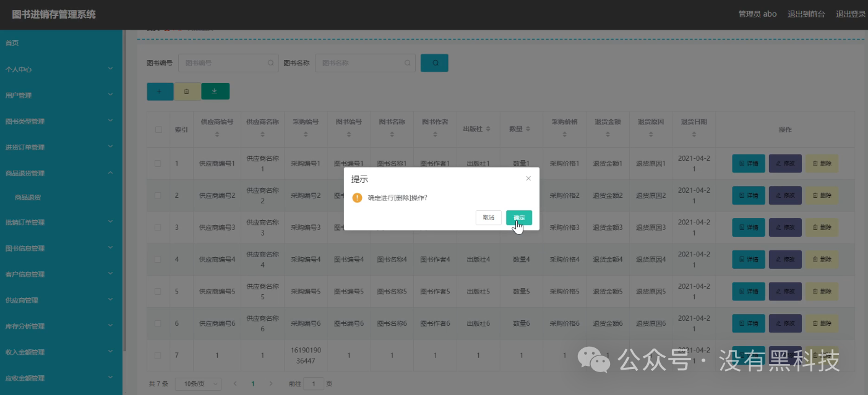The width and height of the screenshot is (868, 395).
Task: Click 修改 for row 1
Action: [x=785, y=163]
